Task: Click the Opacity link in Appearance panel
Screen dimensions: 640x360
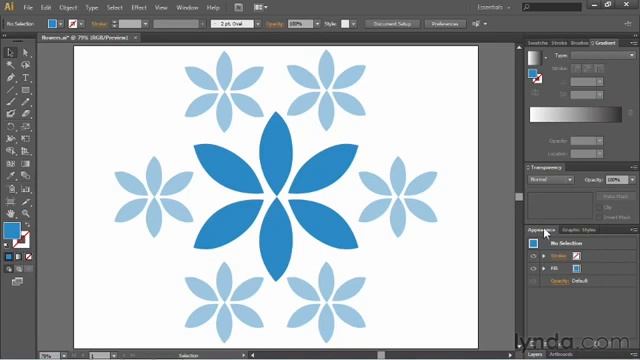Action: pos(559,281)
